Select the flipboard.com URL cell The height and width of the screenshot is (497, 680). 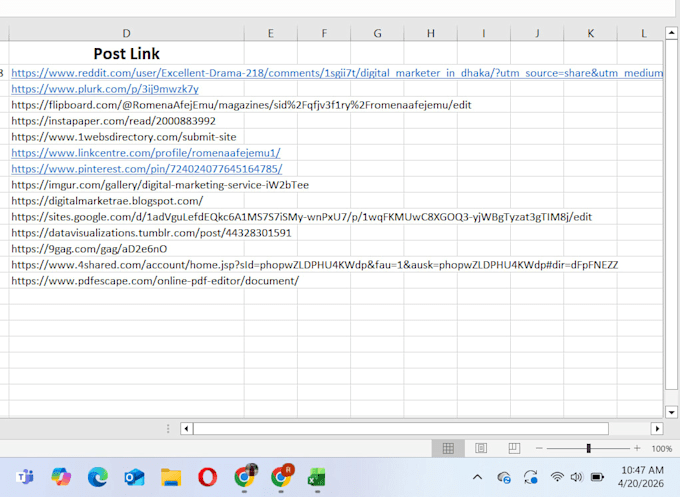(241, 105)
